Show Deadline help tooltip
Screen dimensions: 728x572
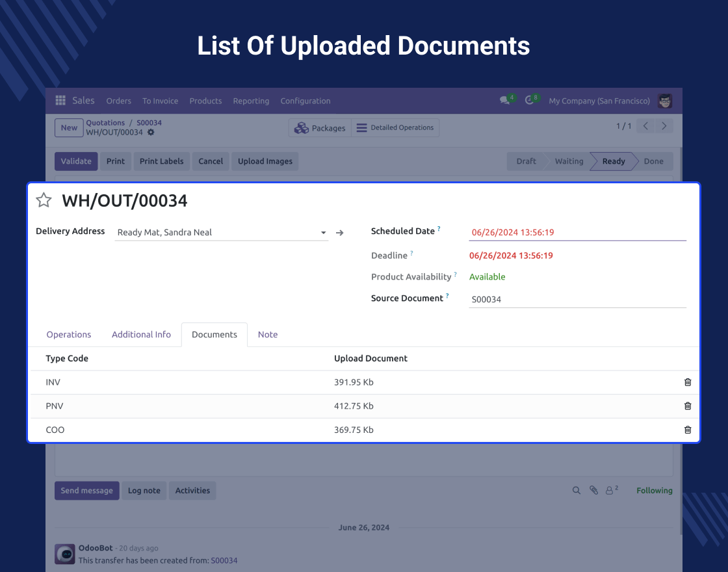tap(411, 253)
